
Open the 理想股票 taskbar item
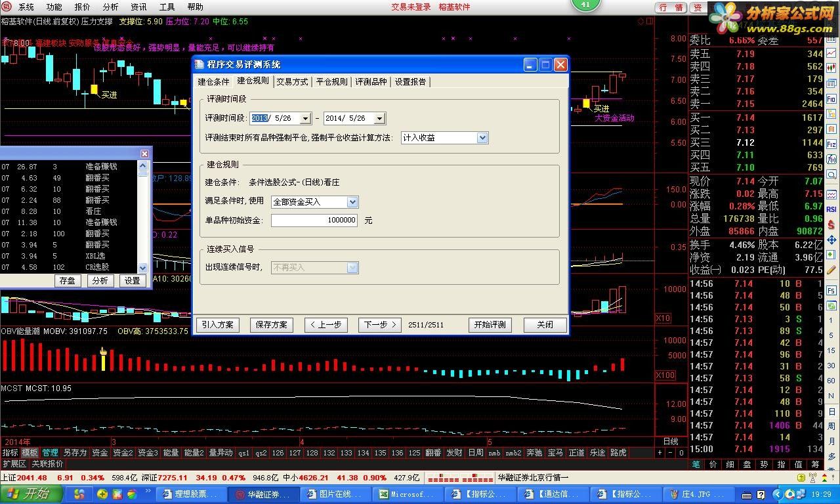[190, 494]
